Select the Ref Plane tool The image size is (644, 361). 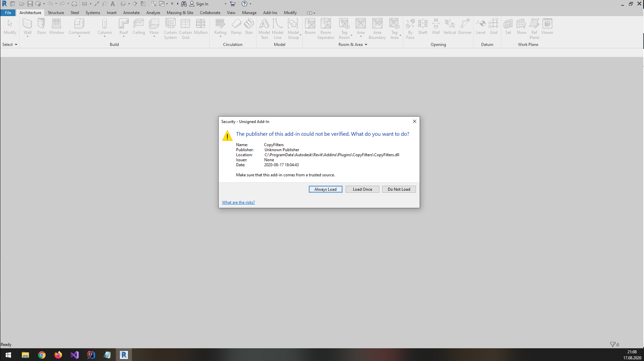(534, 29)
